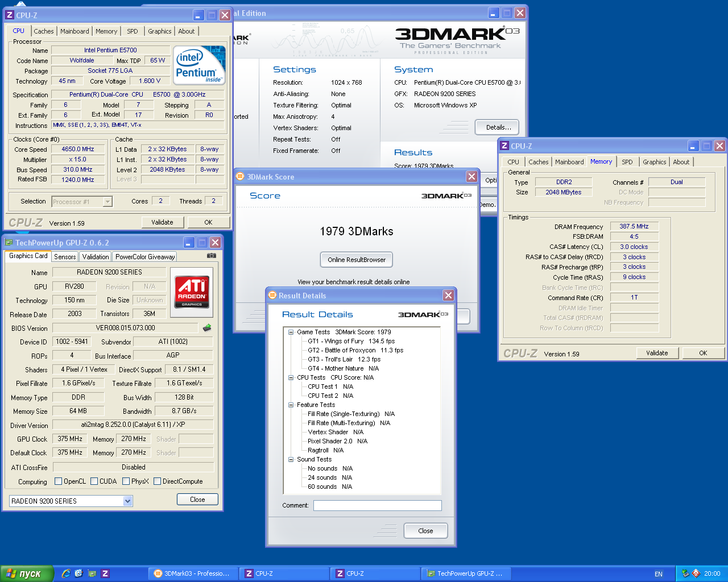Image resolution: width=728 pixels, height=582 pixels.
Task: Click the Online ResultBrowser button
Action: pyautogui.click(x=357, y=260)
